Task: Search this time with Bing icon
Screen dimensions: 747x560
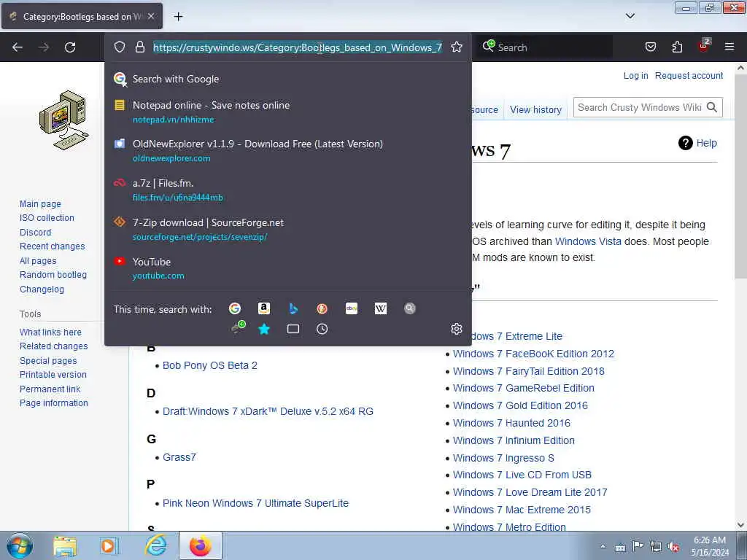Action: click(293, 308)
